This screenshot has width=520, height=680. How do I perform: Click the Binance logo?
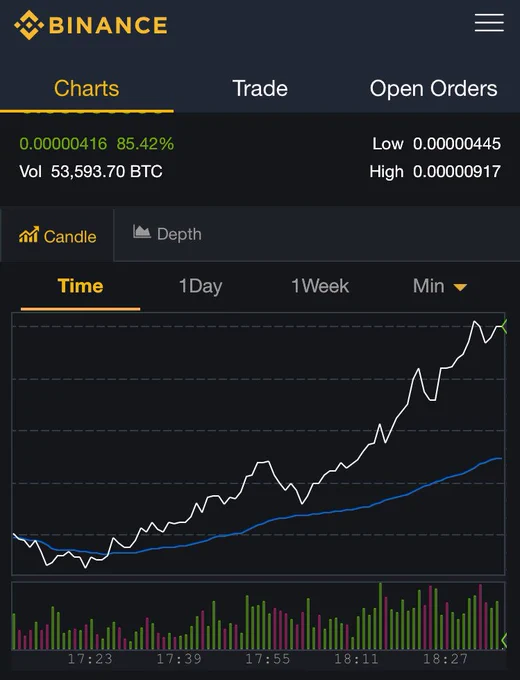point(91,25)
